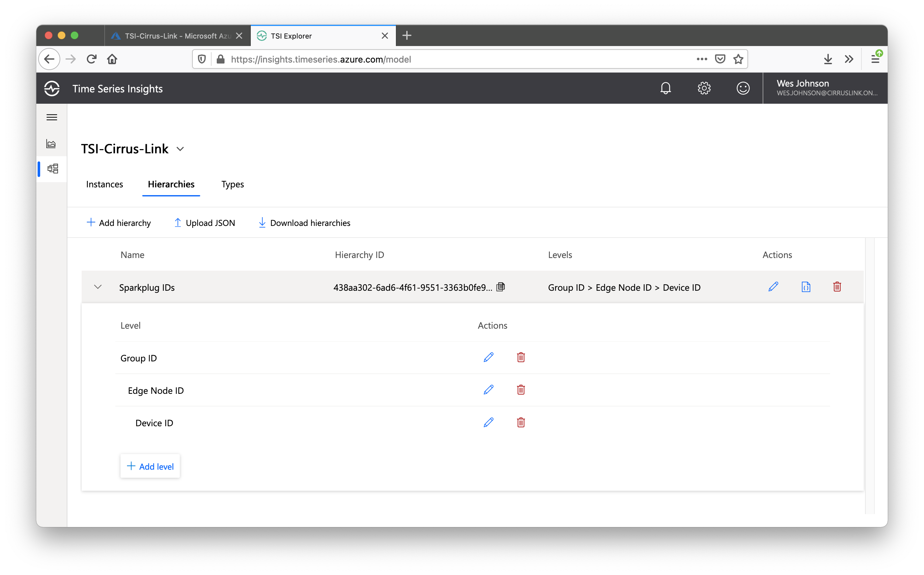This screenshot has height=575, width=924.
Task: Delete the Device ID level
Action: point(520,423)
